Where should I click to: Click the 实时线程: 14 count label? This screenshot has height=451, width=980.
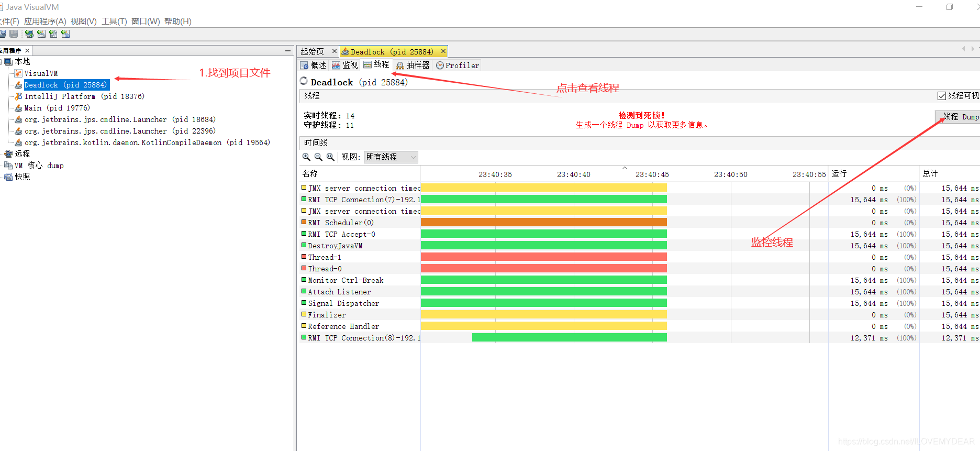point(329,116)
